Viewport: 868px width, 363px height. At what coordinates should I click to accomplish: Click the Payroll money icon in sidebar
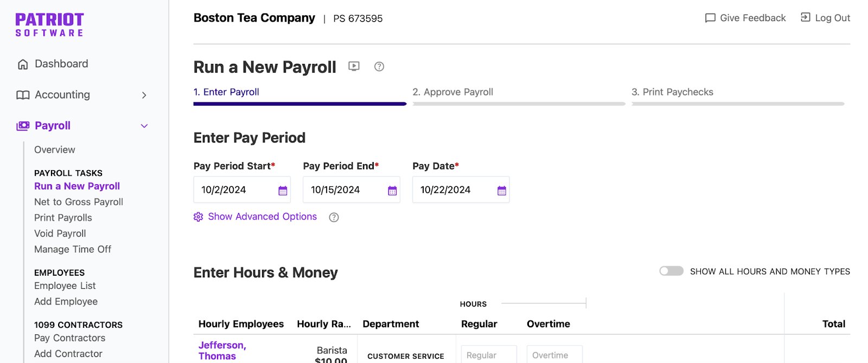pos(23,126)
